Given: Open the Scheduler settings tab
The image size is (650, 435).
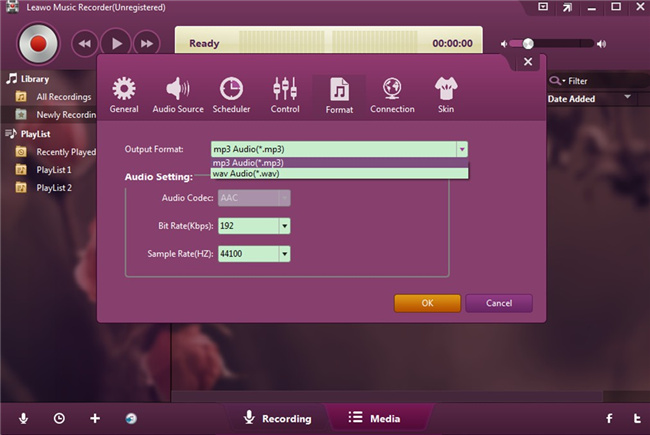Looking at the screenshot, I should [x=231, y=95].
